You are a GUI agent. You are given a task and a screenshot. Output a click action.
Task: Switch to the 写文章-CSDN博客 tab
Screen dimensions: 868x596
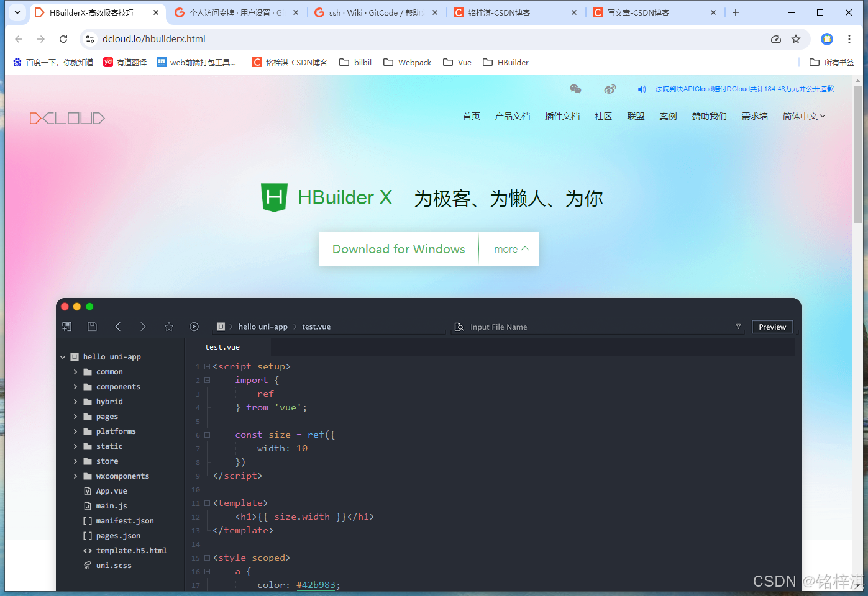(x=654, y=12)
